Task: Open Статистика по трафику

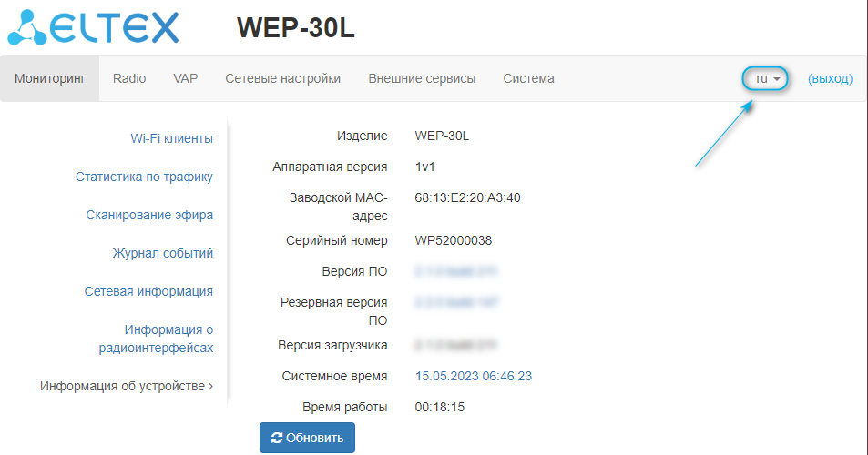Action: click(x=144, y=177)
